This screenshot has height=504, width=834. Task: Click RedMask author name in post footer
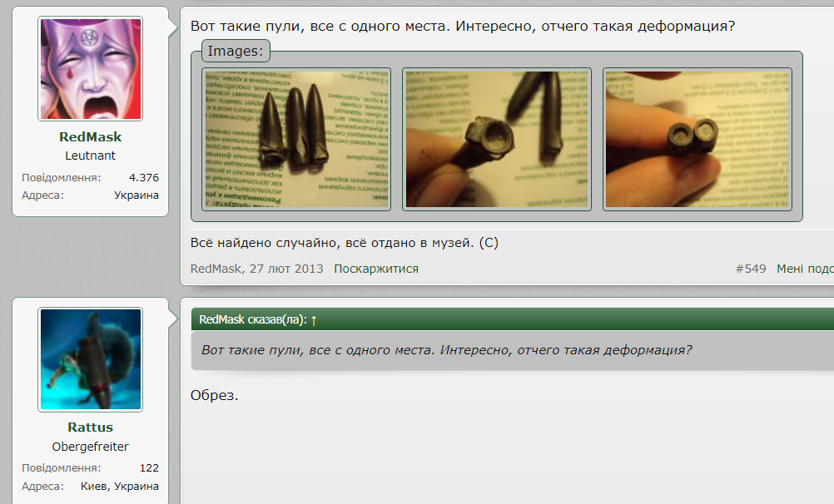click(x=216, y=269)
